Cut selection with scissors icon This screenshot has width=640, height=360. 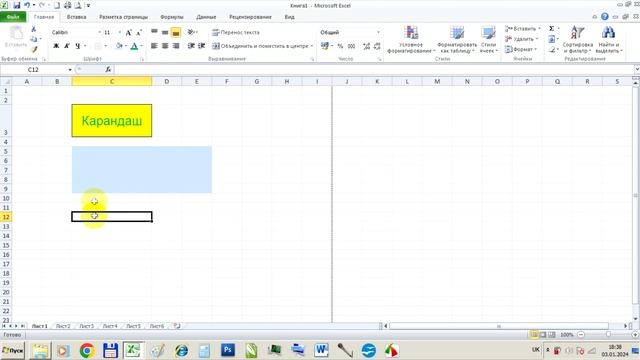point(33,29)
